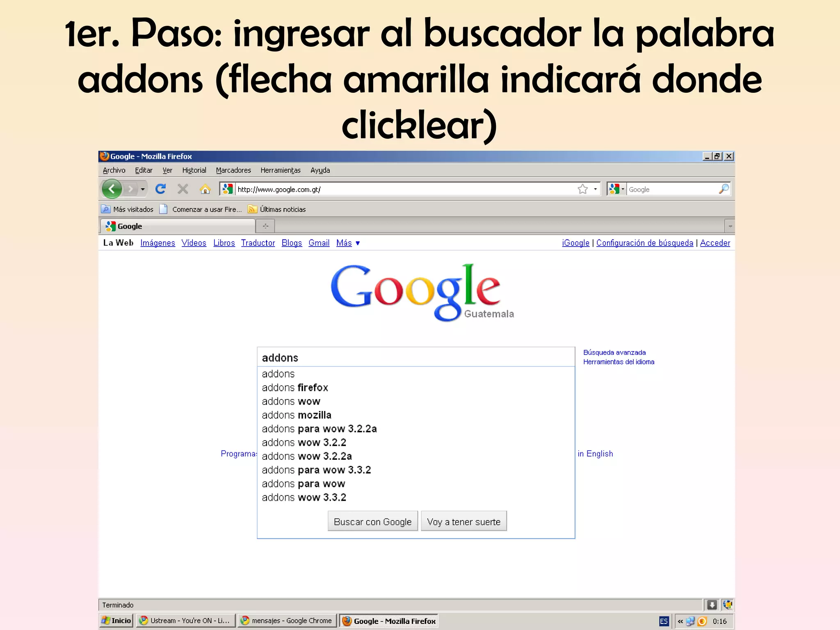Reload the page with the refresh icon
Viewport: 840px width, 630px height.
point(160,189)
